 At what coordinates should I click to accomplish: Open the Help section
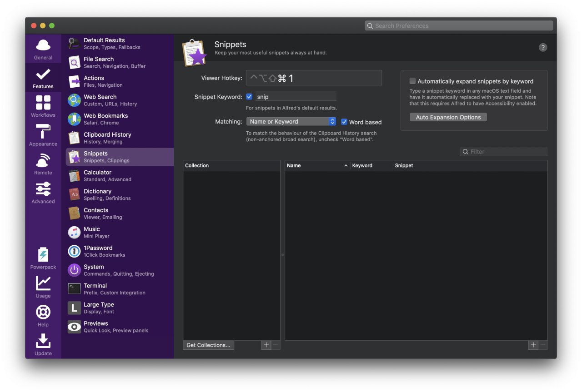click(43, 316)
